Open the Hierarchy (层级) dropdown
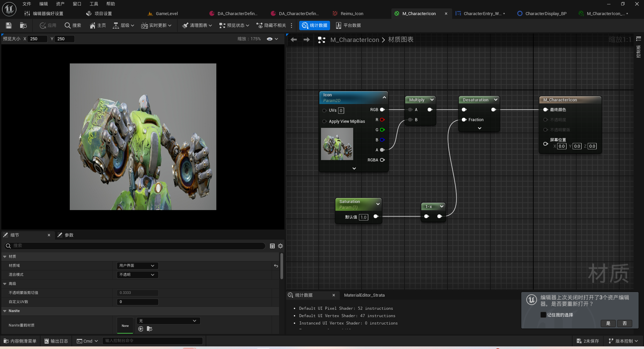 [x=123, y=26]
